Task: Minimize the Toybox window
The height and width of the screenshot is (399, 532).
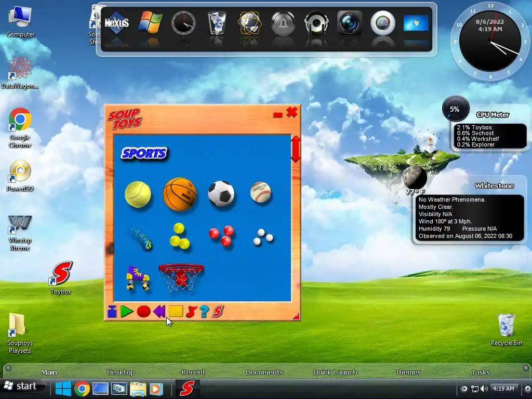Action: click(x=278, y=115)
